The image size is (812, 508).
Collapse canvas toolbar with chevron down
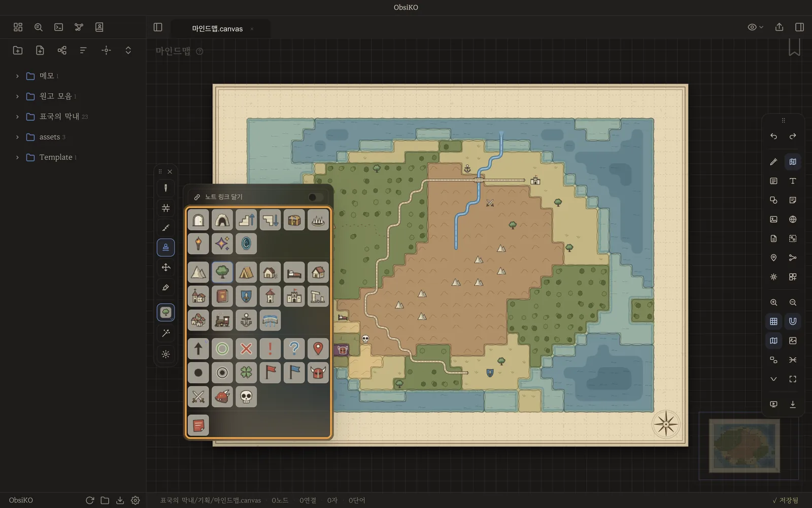pyautogui.click(x=773, y=379)
